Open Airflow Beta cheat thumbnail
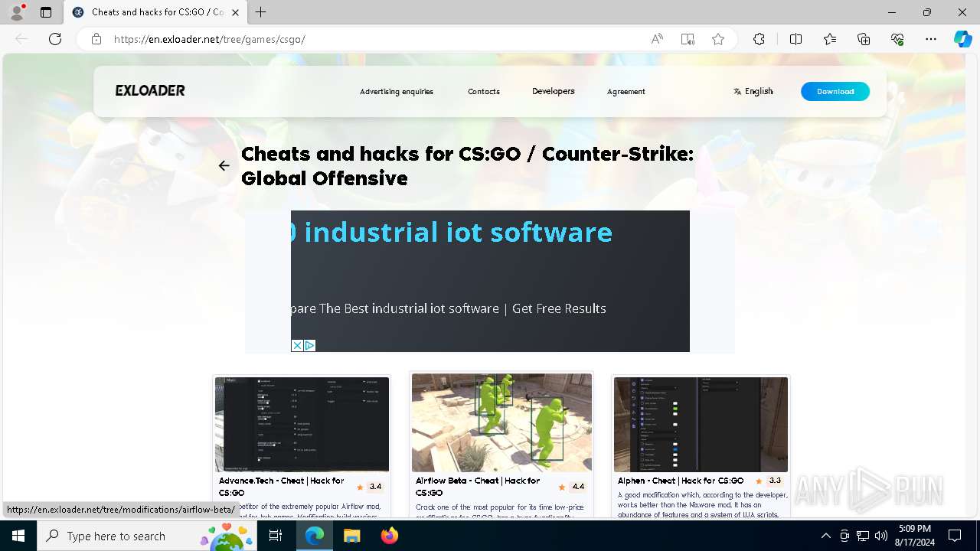The image size is (980, 551). tap(501, 422)
